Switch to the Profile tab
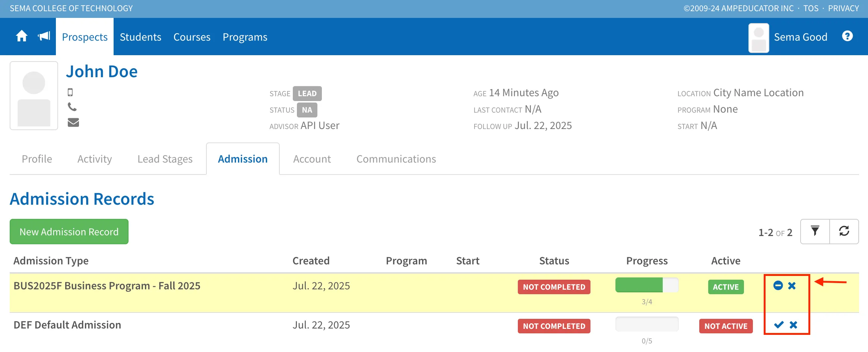Image resolution: width=868 pixels, height=352 pixels. (x=37, y=159)
